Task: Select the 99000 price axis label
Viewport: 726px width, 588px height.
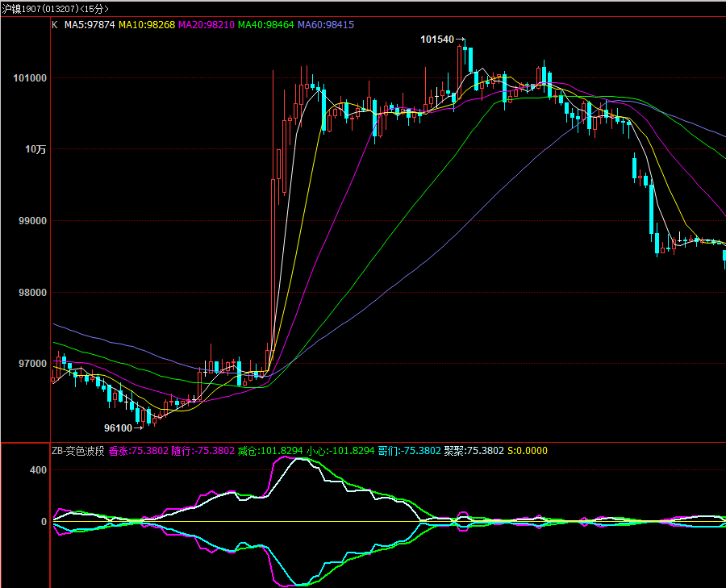Action: click(x=33, y=221)
